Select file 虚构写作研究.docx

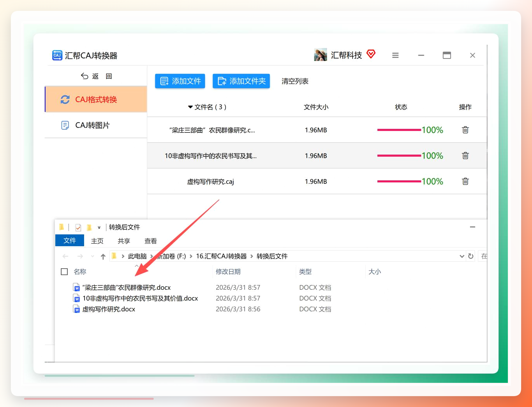coord(109,309)
